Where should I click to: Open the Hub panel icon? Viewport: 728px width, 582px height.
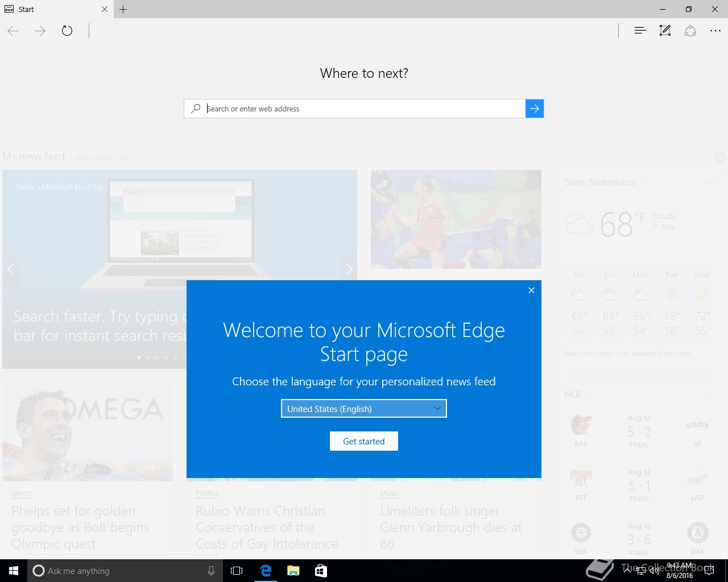pos(640,31)
